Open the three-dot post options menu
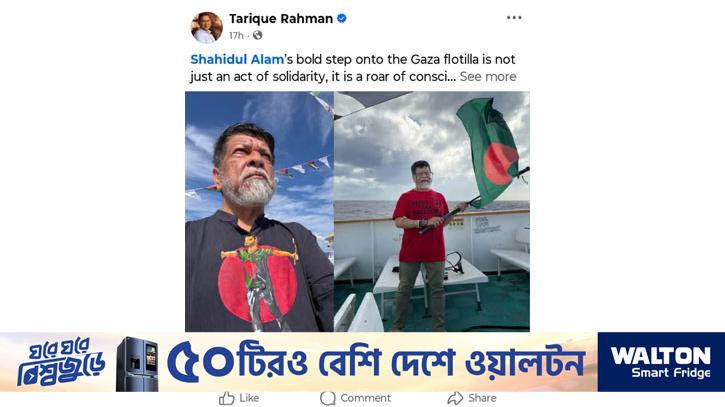Image resolution: width=725 pixels, height=407 pixels. point(514,18)
